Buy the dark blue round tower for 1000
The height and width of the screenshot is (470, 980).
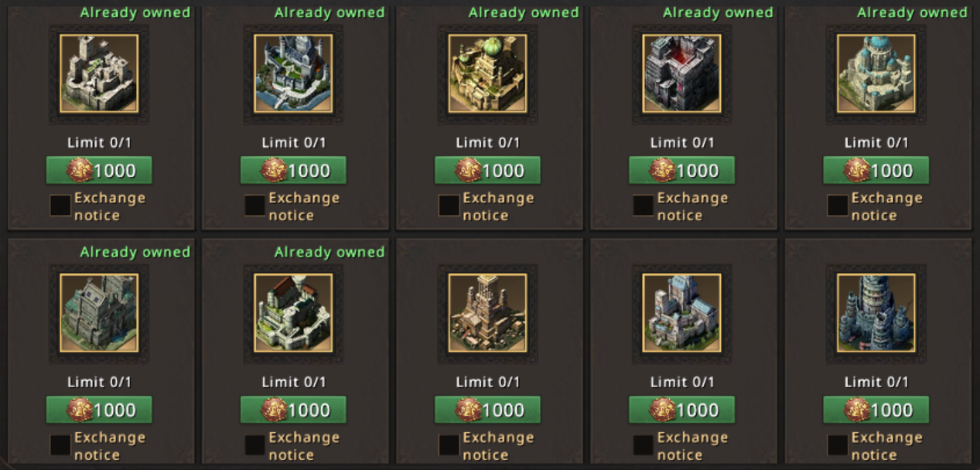pos(876,410)
